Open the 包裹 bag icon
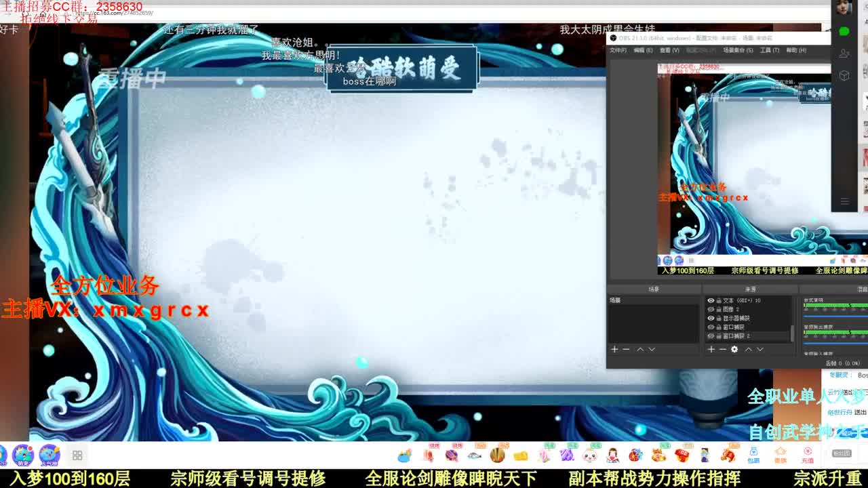The width and height of the screenshot is (868, 488). click(753, 455)
